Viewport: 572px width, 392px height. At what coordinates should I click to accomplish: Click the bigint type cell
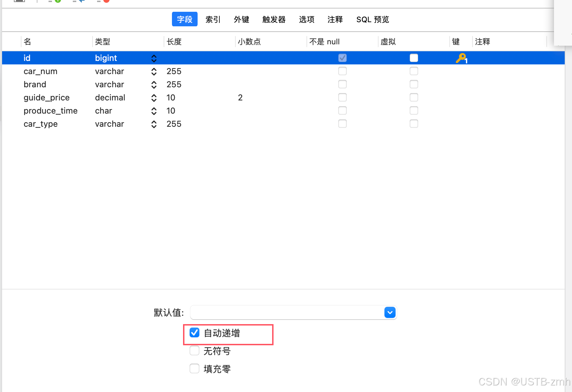click(106, 58)
